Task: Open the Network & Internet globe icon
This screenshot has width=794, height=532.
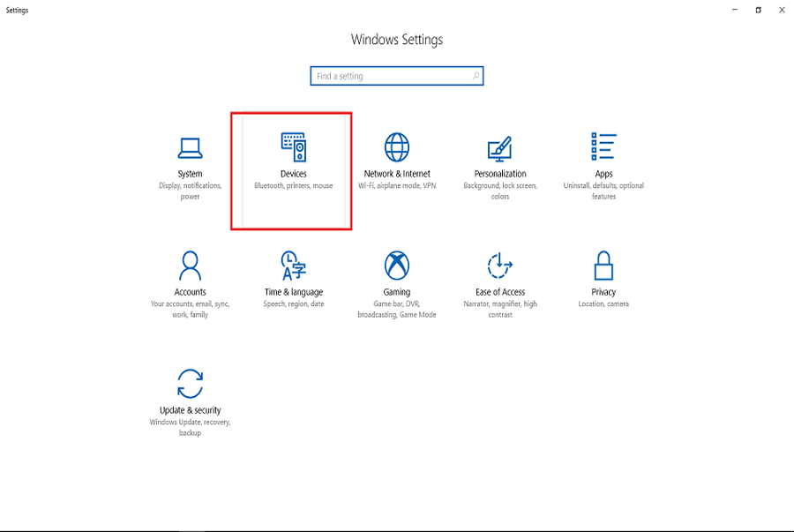Action: (x=397, y=147)
